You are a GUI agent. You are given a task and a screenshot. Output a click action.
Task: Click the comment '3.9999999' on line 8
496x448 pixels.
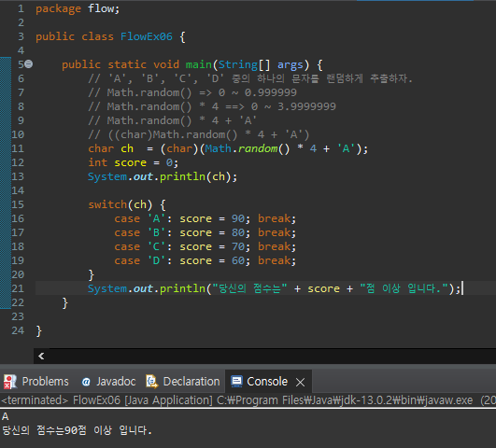[x=306, y=106]
